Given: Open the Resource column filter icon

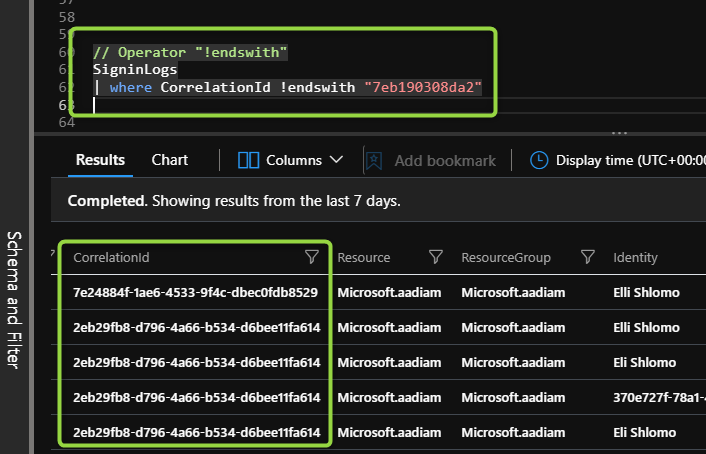Looking at the screenshot, I should (x=435, y=257).
